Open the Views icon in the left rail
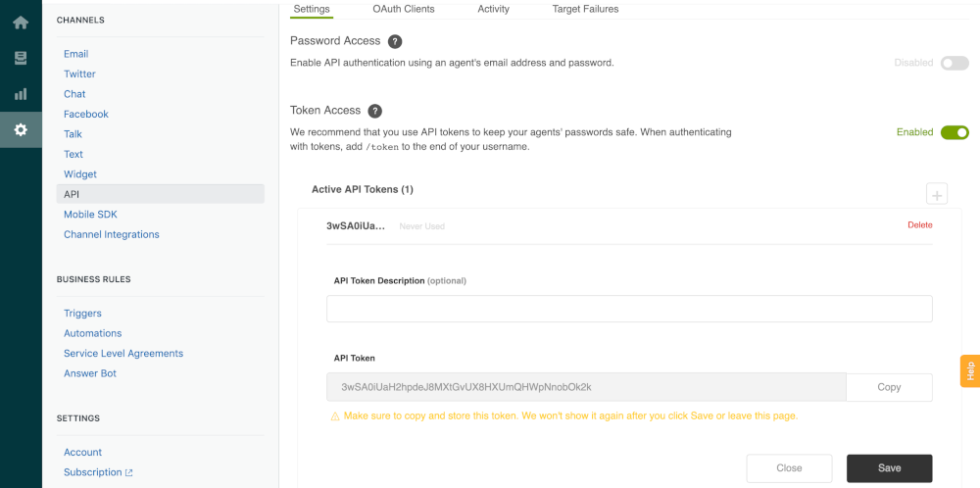The image size is (980, 488). pyautogui.click(x=21, y=59)
